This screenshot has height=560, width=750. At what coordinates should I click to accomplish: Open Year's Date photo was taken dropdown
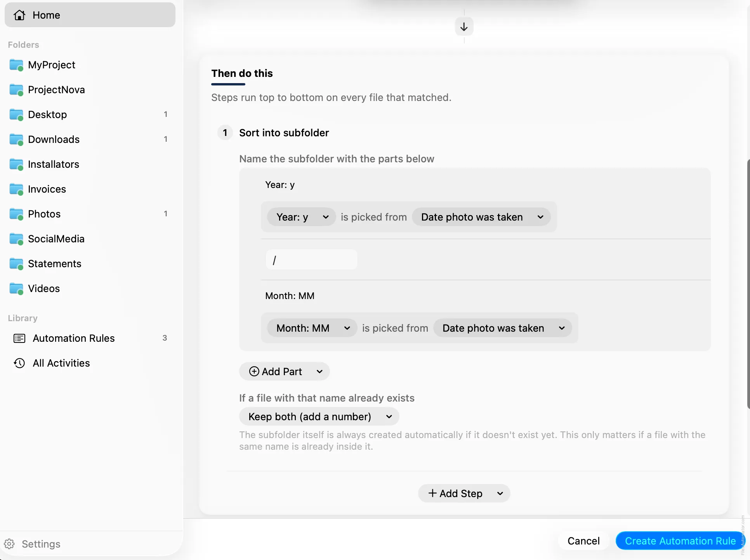click(x=481, y=217)
